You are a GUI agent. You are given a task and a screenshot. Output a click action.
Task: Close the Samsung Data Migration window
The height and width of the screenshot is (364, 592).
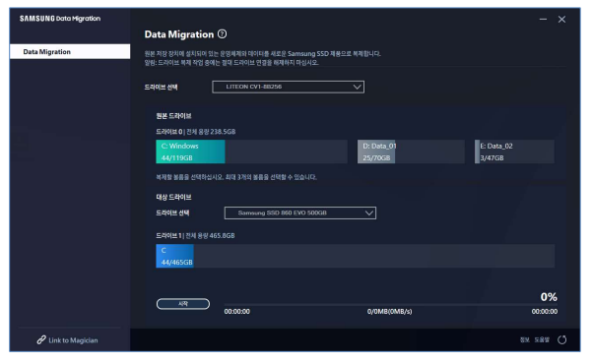click(x=561, y=20)
